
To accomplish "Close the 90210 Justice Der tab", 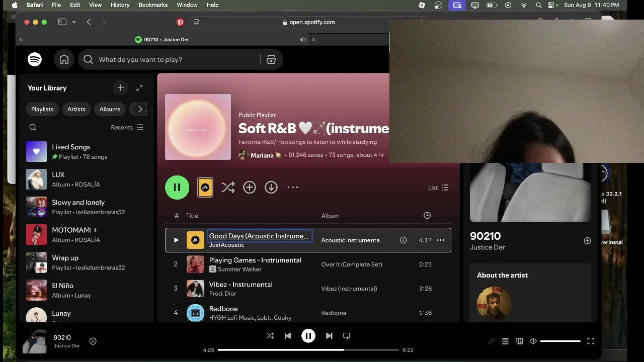I will point(21,40).
